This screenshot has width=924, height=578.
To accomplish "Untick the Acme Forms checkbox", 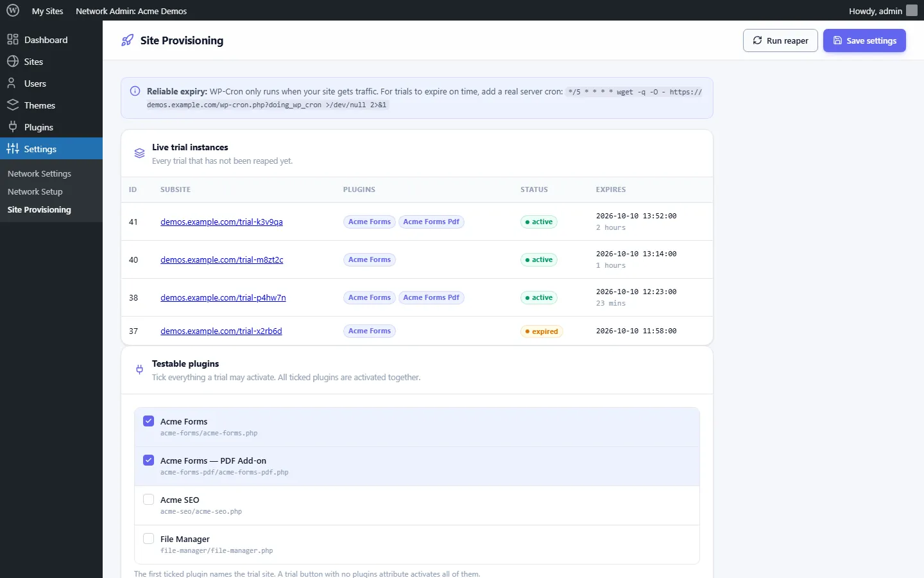I will point(149,421).
